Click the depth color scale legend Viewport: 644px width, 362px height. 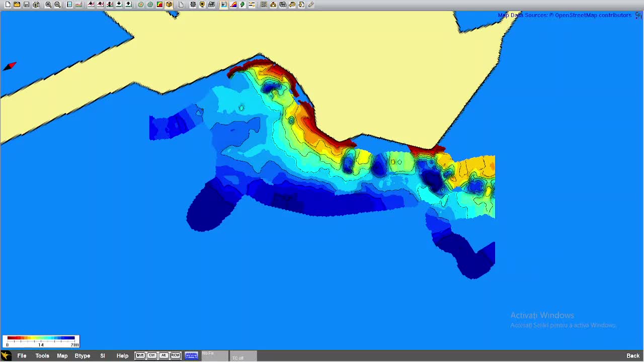(41, 341)
